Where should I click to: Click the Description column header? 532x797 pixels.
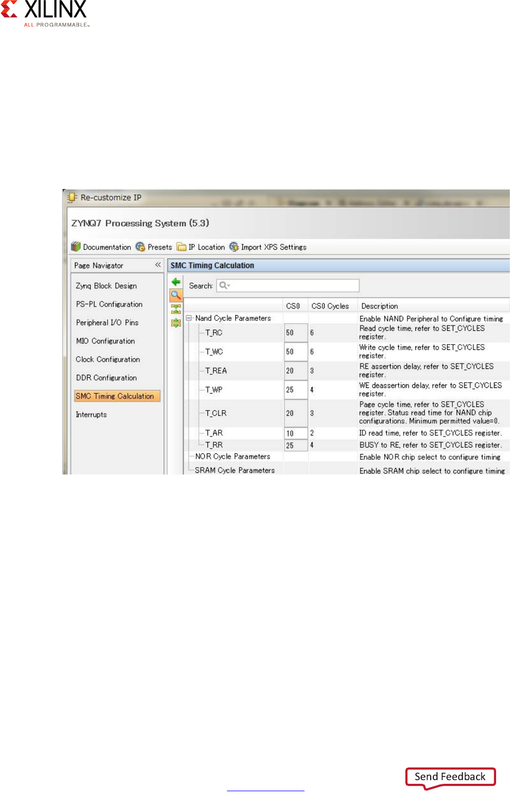(x=434, y=306)
